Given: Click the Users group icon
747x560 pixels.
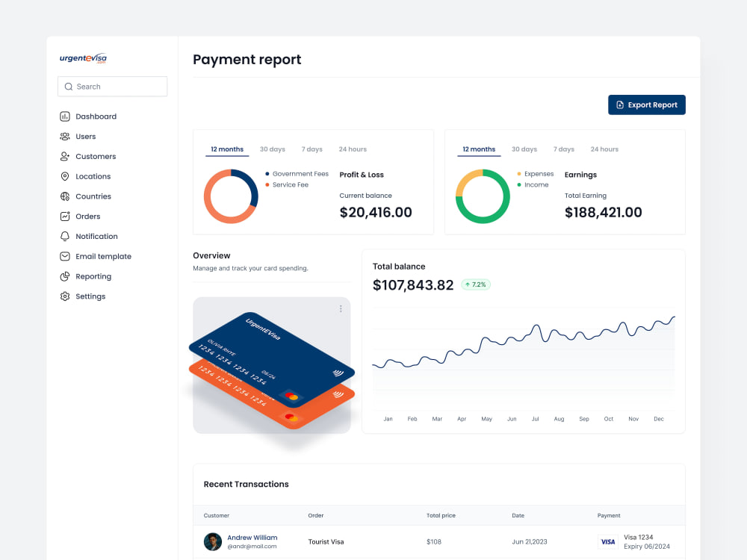Looking at the screenshot, I should click(x=65, y=137).
